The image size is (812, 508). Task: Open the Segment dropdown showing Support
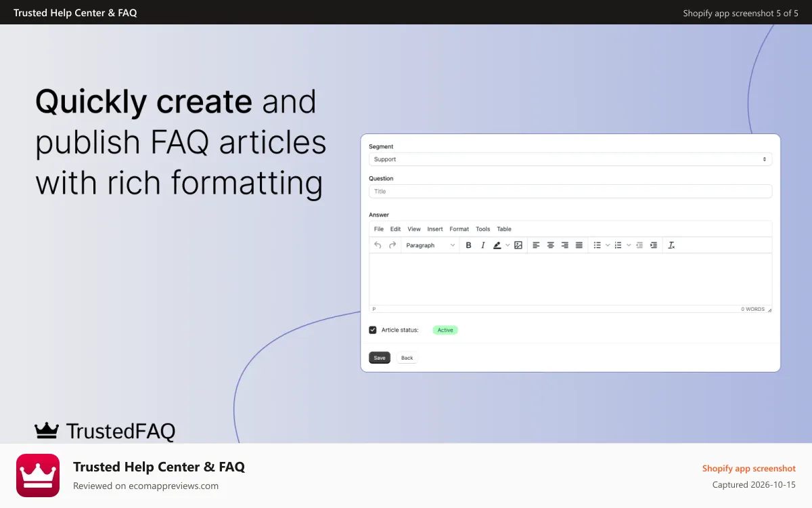[x=570, y=159]
